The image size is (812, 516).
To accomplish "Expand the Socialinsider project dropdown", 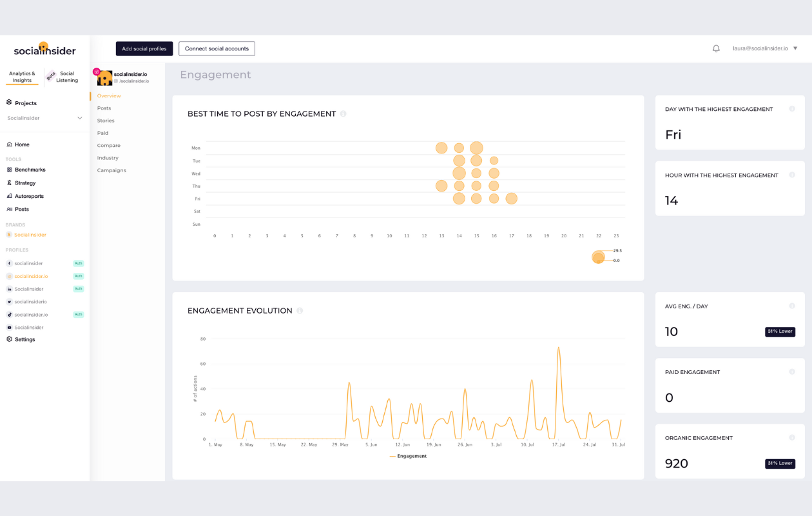I will [44, 118].
